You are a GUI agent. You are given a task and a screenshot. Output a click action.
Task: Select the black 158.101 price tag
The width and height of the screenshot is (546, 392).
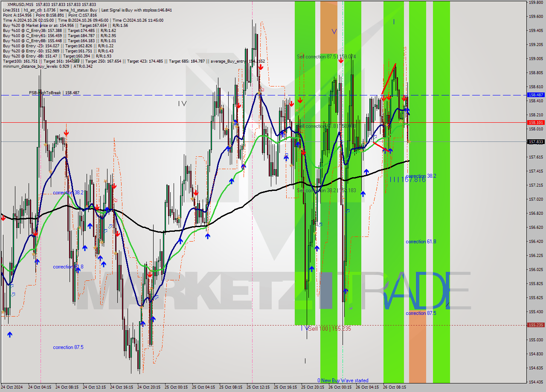point(536,123)
